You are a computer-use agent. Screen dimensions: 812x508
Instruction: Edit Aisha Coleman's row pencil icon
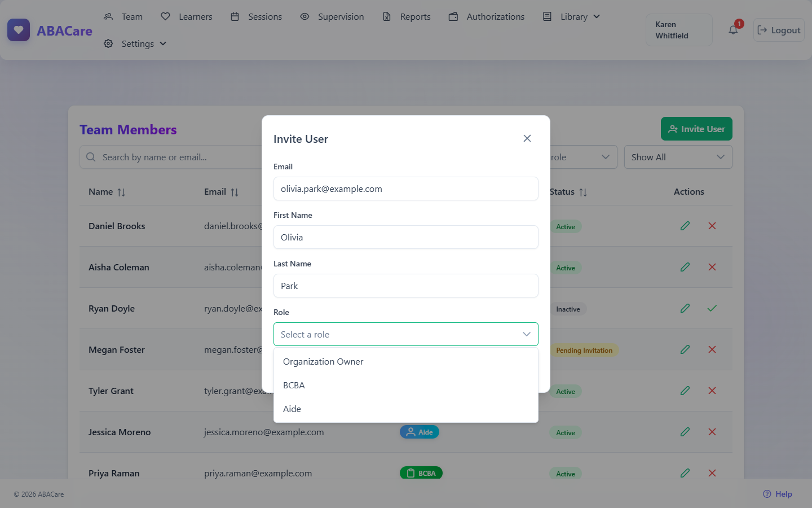point(685,267)
